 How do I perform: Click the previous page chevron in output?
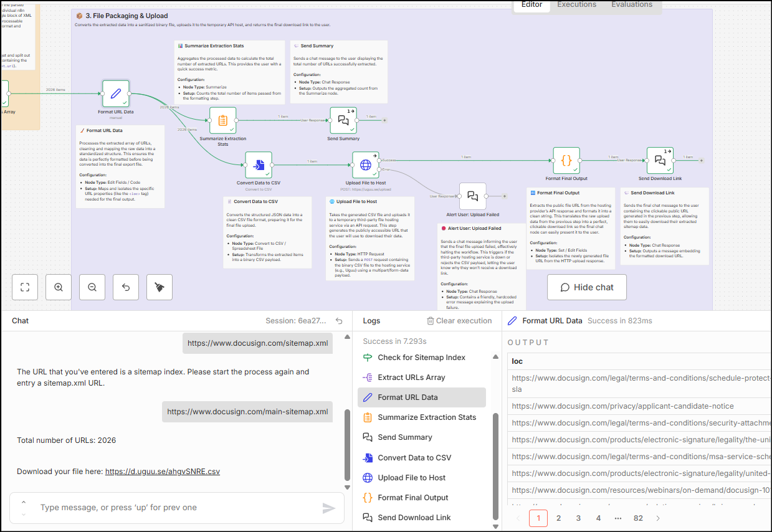(x=518, y=518)
